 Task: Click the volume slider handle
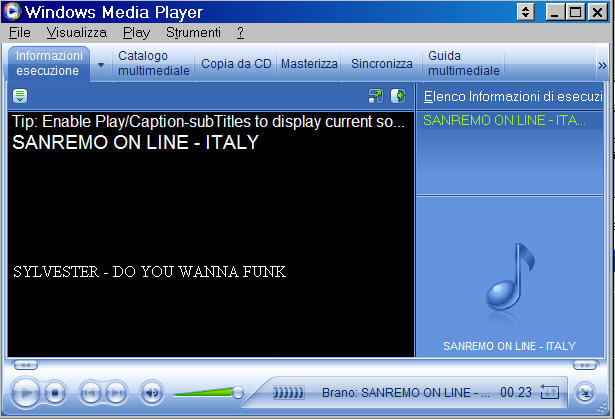click(238, 392)
